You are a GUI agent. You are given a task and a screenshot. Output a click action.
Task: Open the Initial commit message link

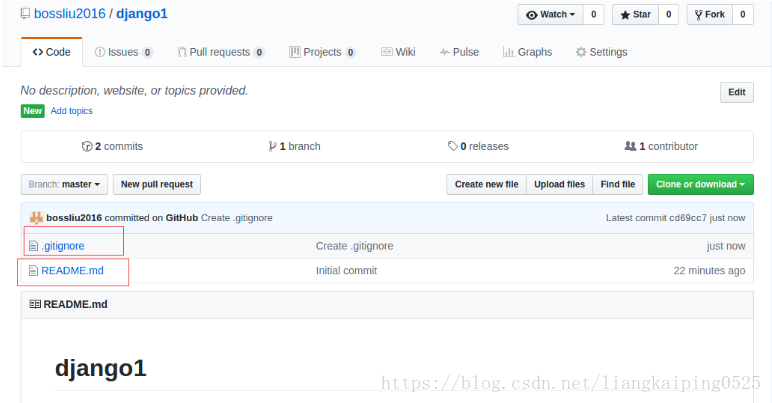[347, 271]
